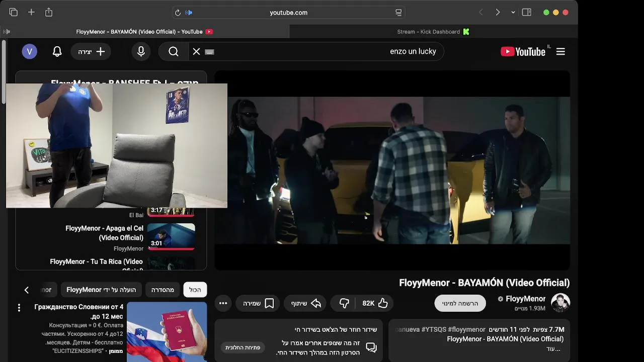
Task: Click the webcam overlay video
Action: point(116,146)
